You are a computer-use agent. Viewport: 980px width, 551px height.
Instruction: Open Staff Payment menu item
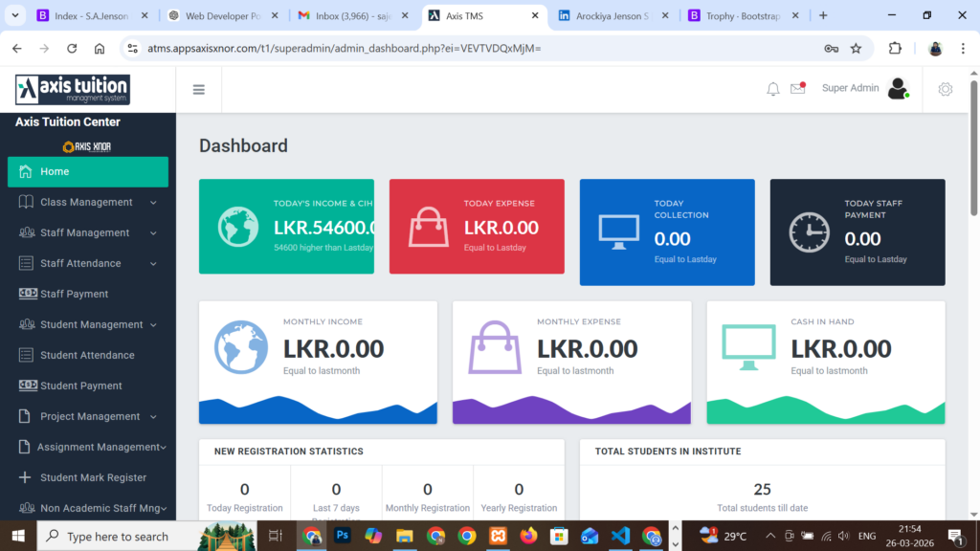tap(88, 294)
